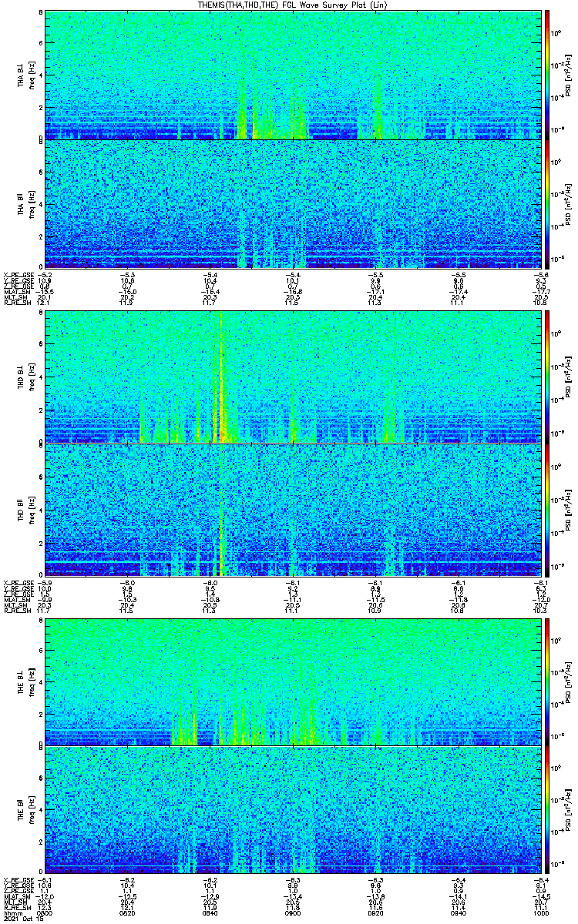This screenshot has height=924, width=578.
Task: Click the date label 2021 Oct 15
Action: point(23,919)
